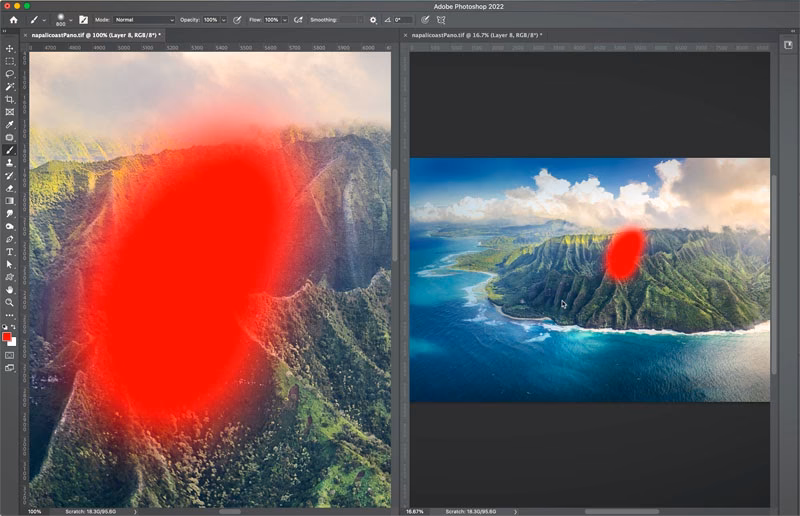The width and height of the screenshot is (800, 516).
Task: Select the Hand tool
Action: pyautogui.click(x=9, y=290)
